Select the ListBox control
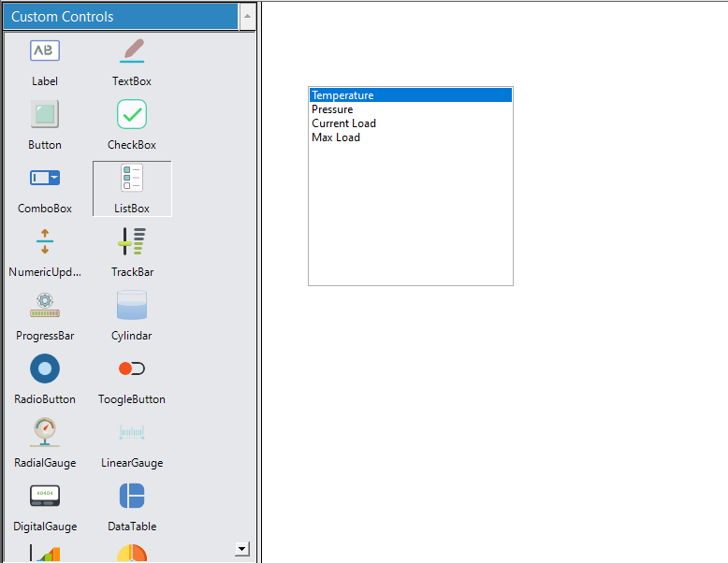 tap(132, 189)
